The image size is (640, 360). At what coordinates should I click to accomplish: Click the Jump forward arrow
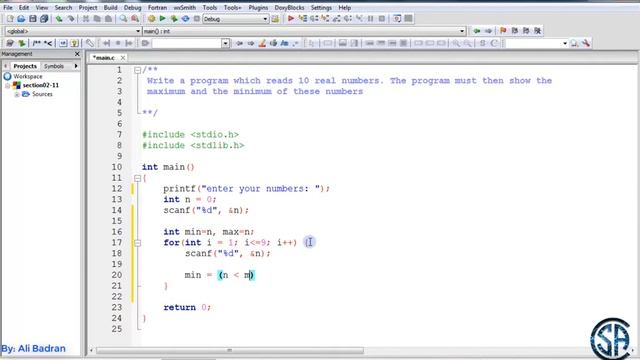click(488, 31)
